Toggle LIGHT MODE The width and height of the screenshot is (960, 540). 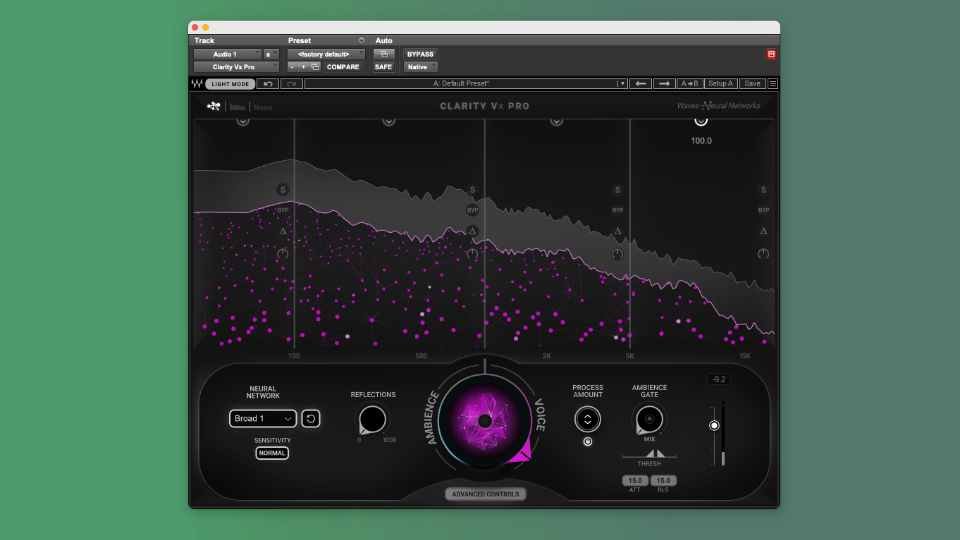point(230,84)
